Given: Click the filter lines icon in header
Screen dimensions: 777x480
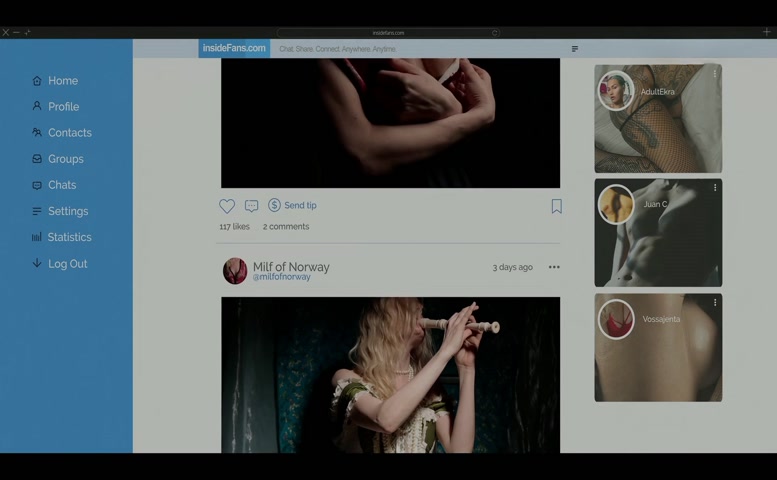Looking at the screenshot, I should click(x=575, y=49).
